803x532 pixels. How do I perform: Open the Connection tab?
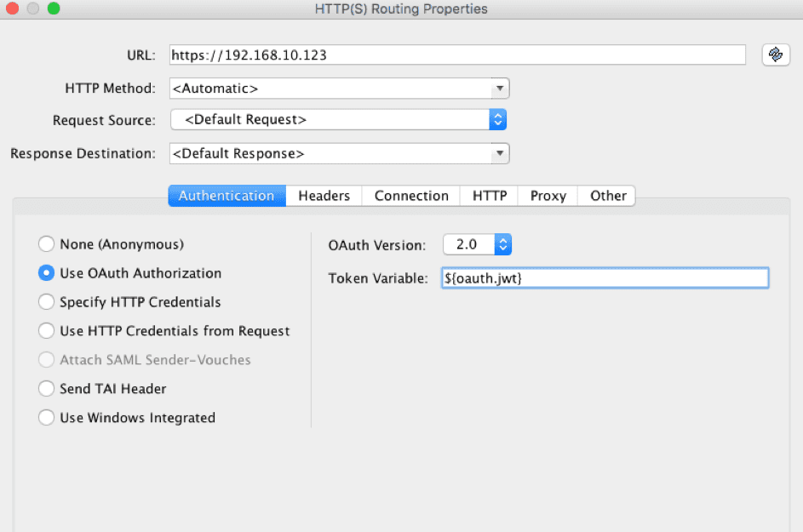tap(410, 196)
